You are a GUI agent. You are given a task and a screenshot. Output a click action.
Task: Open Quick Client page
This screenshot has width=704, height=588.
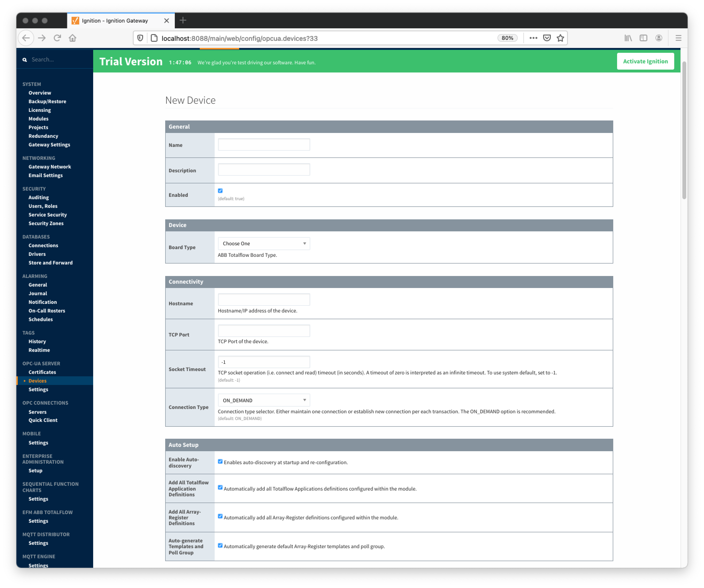click(x=43, y=420)
